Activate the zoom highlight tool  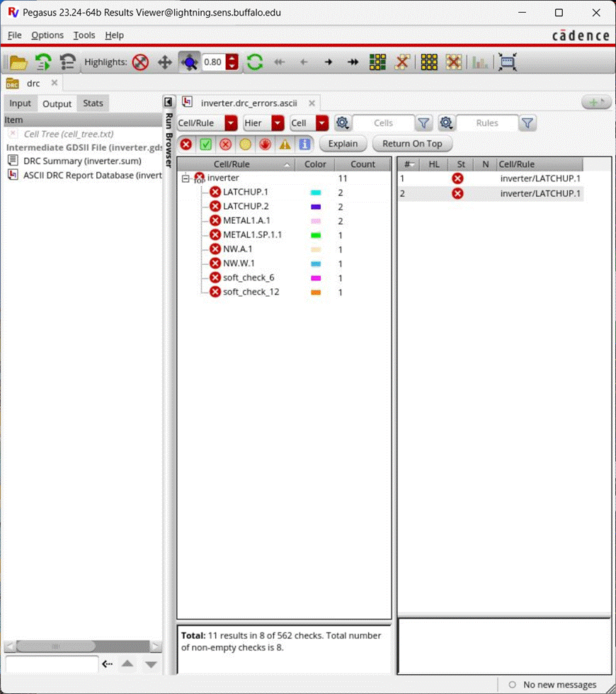tap(190, 62)
